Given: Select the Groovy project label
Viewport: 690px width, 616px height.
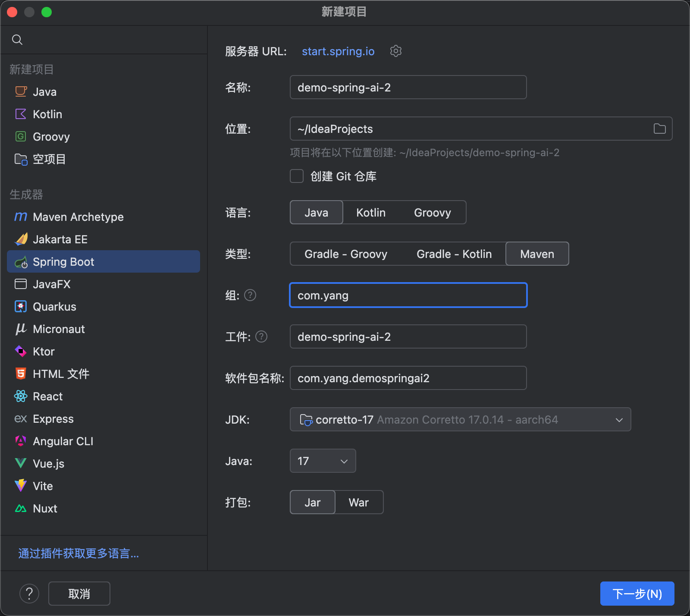Looking at the screenshot, I should [51, 137].
